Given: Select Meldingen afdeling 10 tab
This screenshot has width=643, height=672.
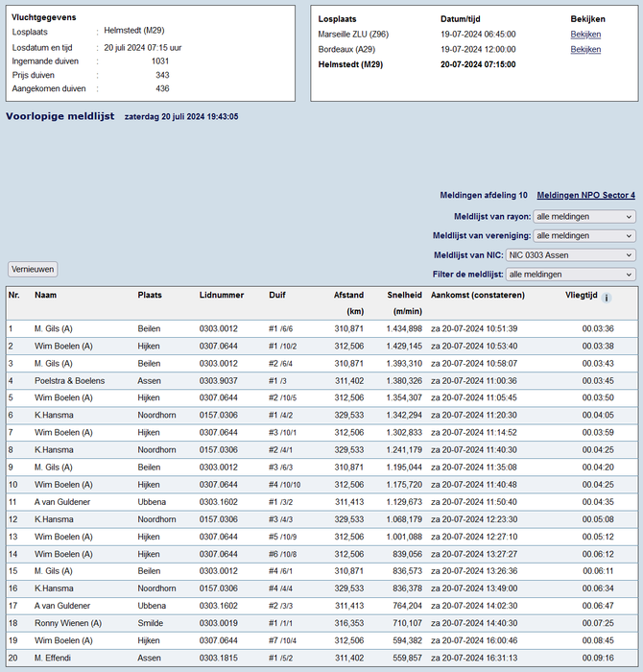Looking at the screenshot, I should 484,195.
